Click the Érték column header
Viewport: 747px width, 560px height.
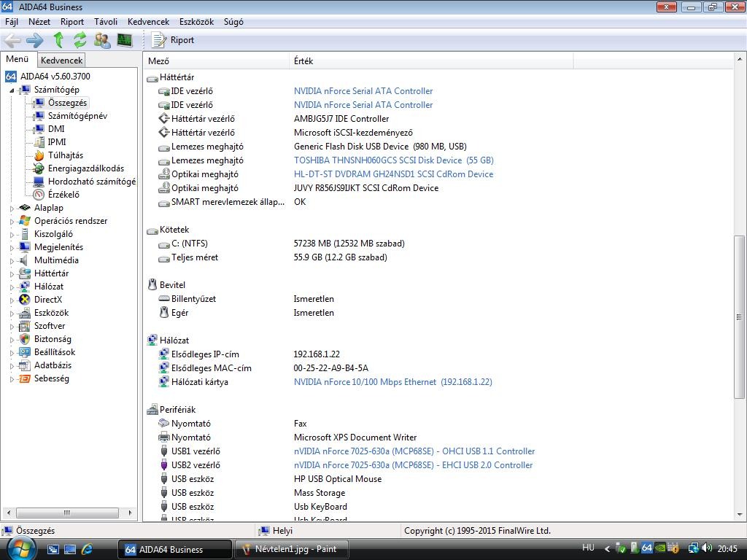pyautogui.click(x=431, y=61)
